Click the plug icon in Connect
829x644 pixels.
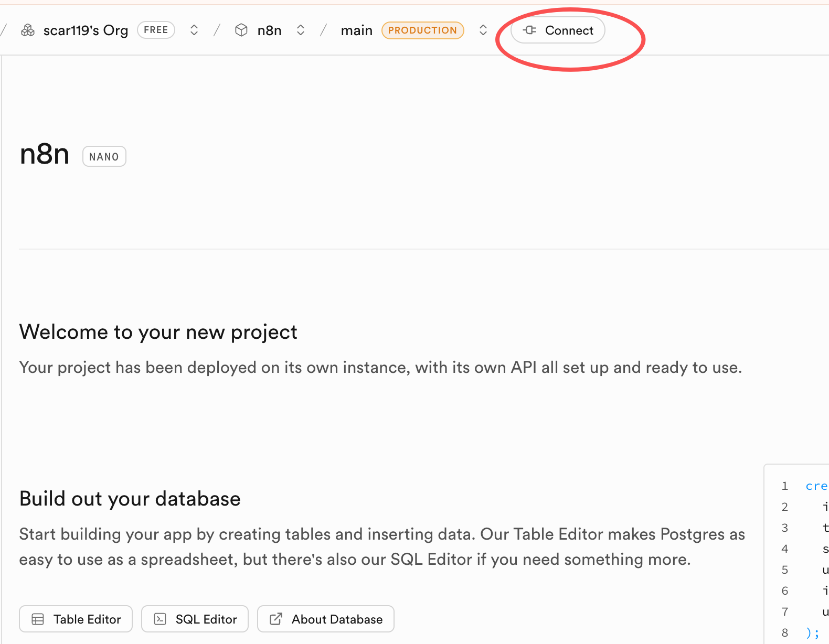pos(530,30)
